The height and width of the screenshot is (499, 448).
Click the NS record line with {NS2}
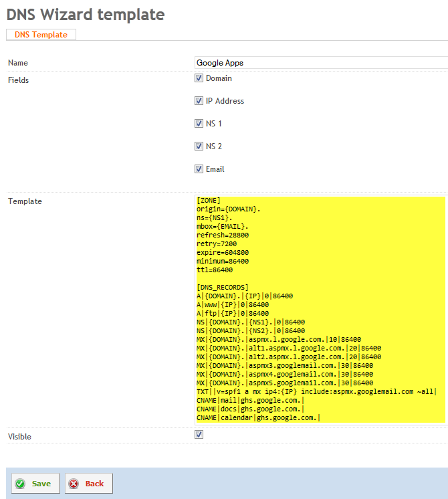pyautogui.click(x=251, y=331)
